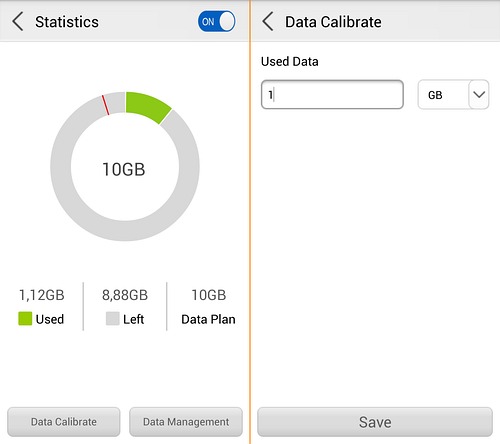500x444 pixels.
Task: Click the Used Data input field
Action: 332,95
